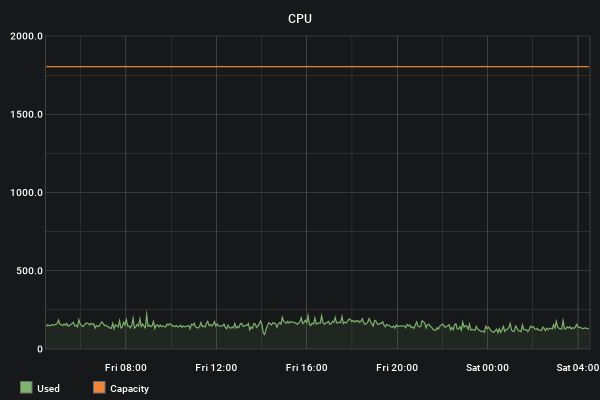Click the 0 y-axis label
The width and height of the screenshot is (600, 400).
point(39,348)
